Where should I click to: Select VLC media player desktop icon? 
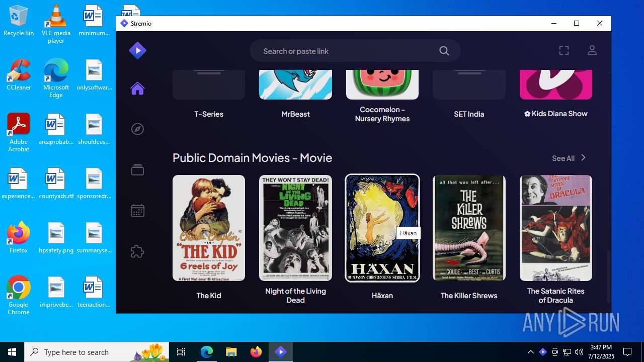56,24
